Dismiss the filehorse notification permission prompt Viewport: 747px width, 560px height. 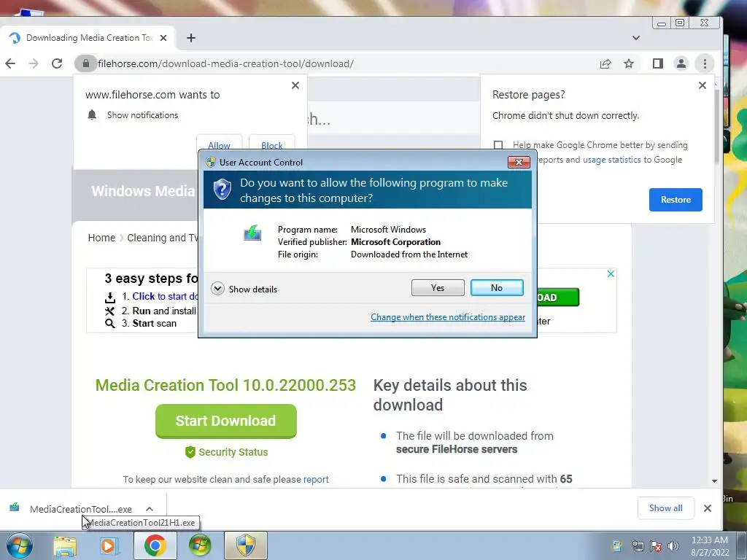pos(295,85)
